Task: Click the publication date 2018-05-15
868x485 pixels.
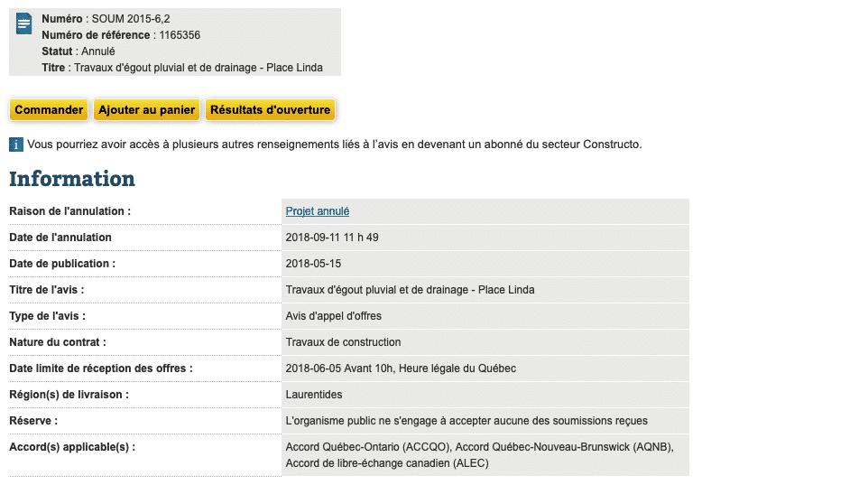Action: point(313,264)
